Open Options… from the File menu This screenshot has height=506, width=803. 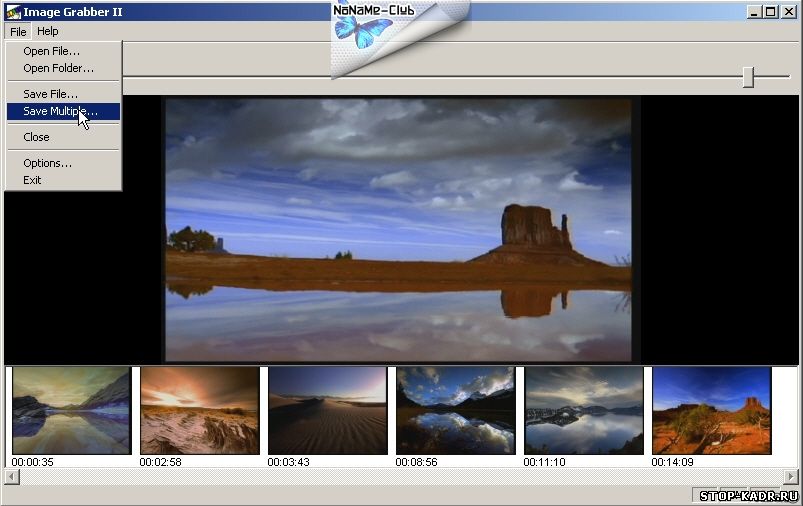pyautogui.click(x=64, y=163)
